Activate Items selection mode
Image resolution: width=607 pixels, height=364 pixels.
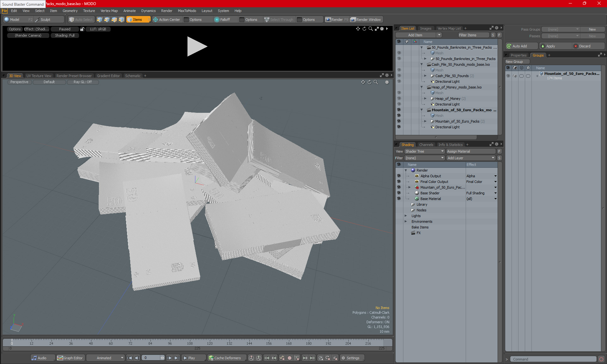click(x=138, y=20)
